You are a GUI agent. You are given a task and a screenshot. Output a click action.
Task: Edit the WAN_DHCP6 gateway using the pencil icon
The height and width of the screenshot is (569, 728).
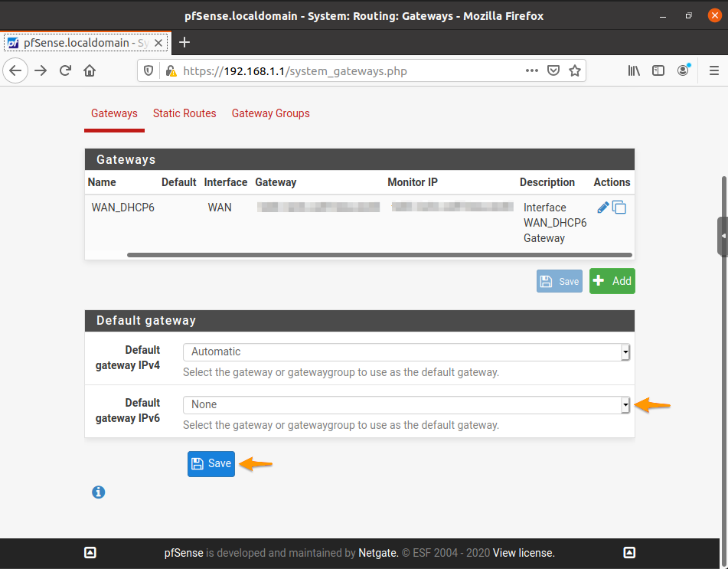click(x=604, y=207)
